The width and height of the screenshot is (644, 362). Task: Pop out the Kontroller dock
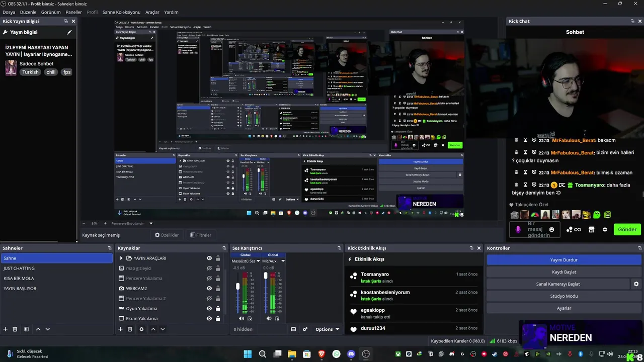640,248
